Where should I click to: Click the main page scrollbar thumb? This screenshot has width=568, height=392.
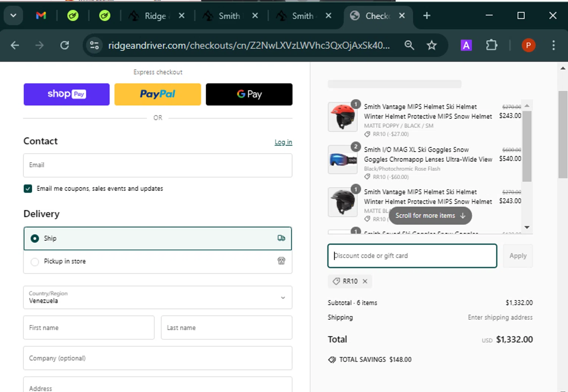pos(563,134)
